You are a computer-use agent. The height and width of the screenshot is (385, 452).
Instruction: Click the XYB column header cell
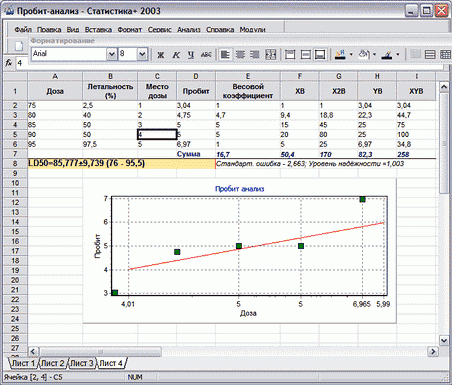416,91
